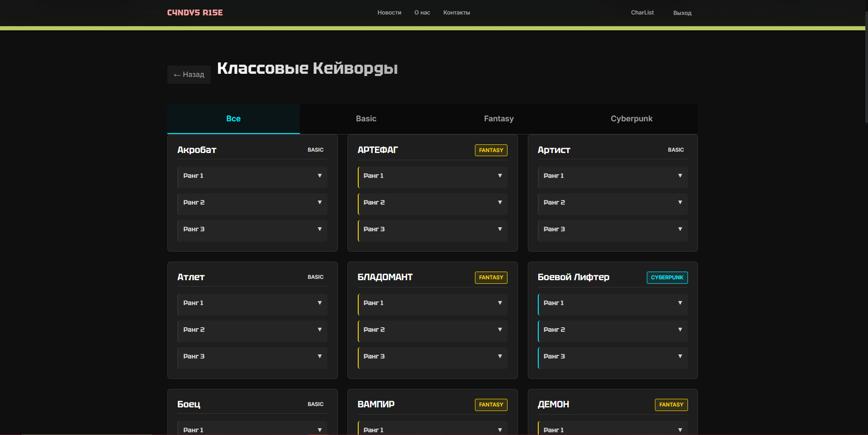Image resolution: width=868 pixels, height=435 pixels.
Task: Open CharList in the header
Action: (x=642, y=13)
